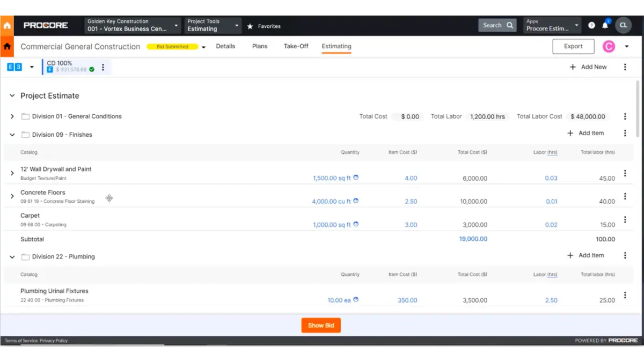Click the orange home icon in top bar
This screenshot has width=644, height=362.
point(7,25)
